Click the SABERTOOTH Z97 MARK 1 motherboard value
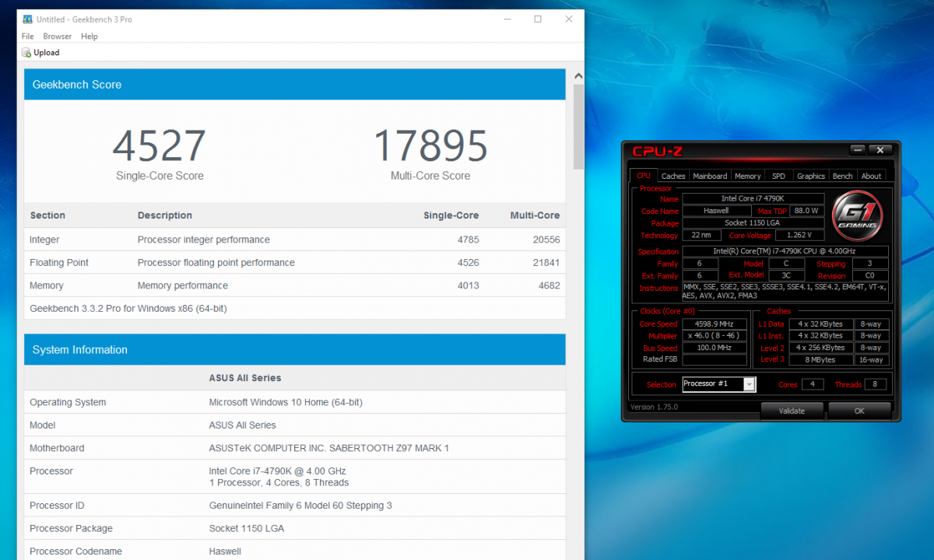 point(329,448)
